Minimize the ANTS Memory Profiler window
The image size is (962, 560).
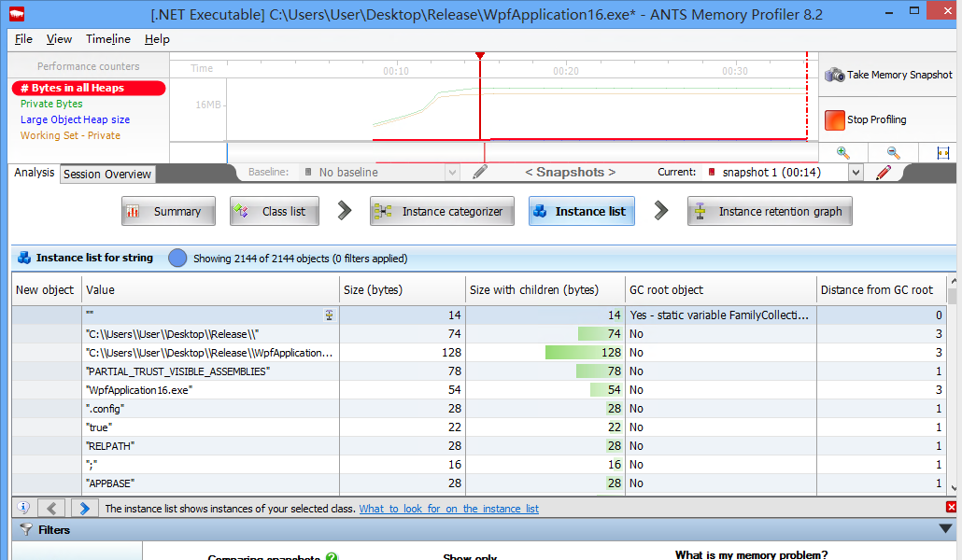coord(889,11)
